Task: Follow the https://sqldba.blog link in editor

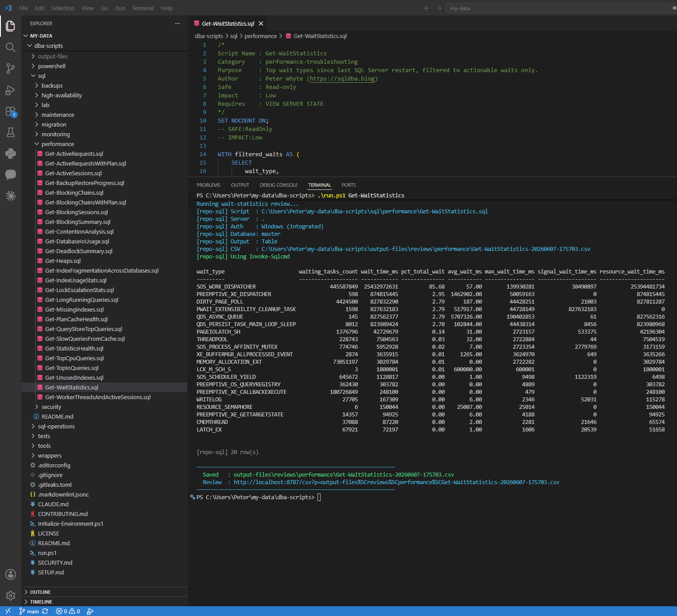Action: point(342,79)
